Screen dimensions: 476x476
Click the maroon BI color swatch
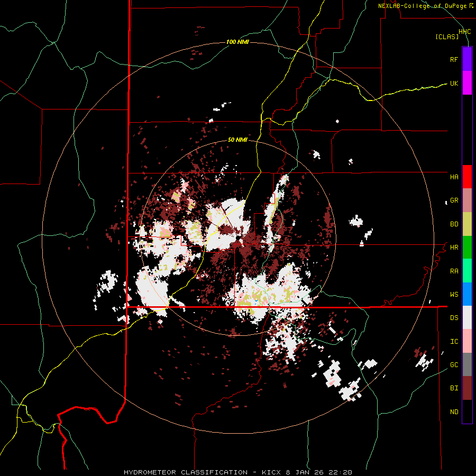coord(467,388)
